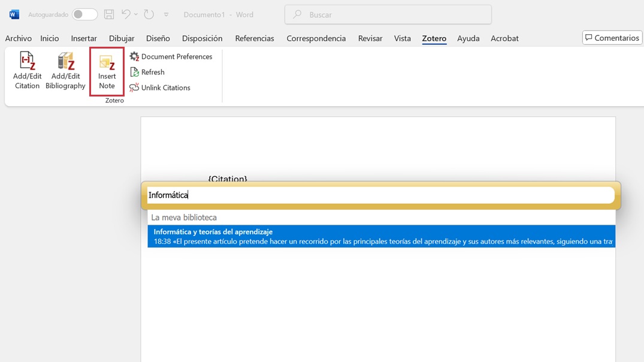Select the Zotero tab

click(434, 38)
